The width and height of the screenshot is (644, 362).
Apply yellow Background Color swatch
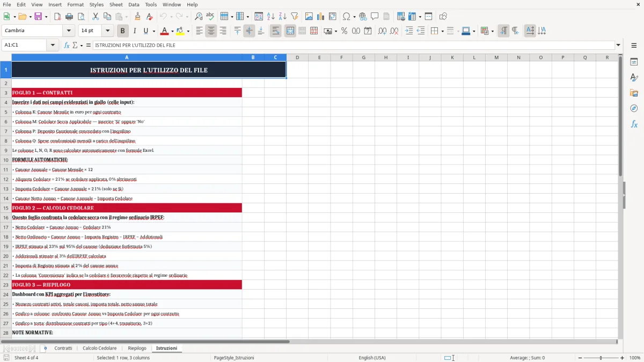tap(180, 31)
